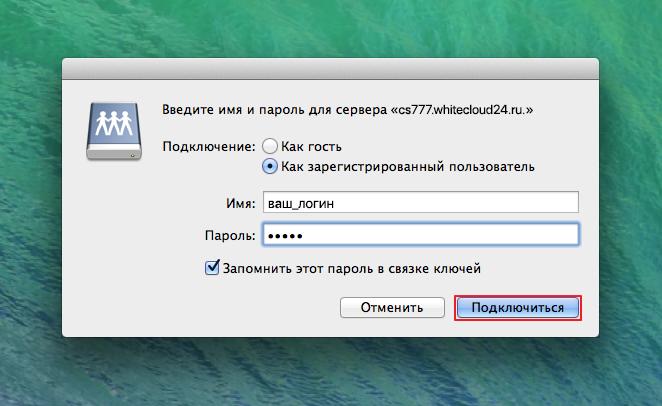Select 'Как зарегистрированный пользователь' radio option
The height and width of the screenshot is (406, 662).
tap(270, 166)
